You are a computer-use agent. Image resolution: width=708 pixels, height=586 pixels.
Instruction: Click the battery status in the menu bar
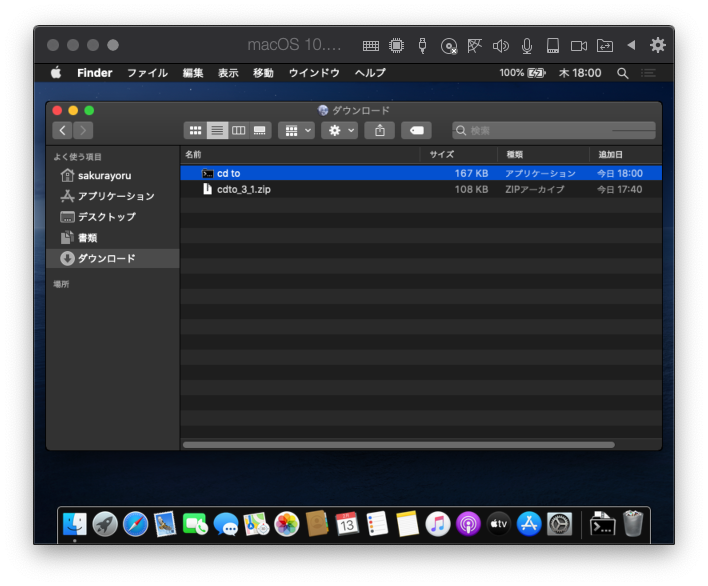522,73
